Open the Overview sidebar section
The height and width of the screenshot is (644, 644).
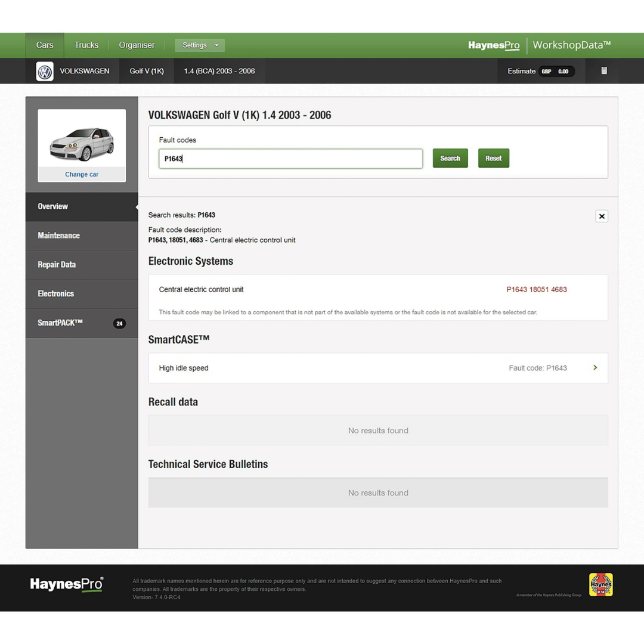pyautogui.click(x=82, y=206)
